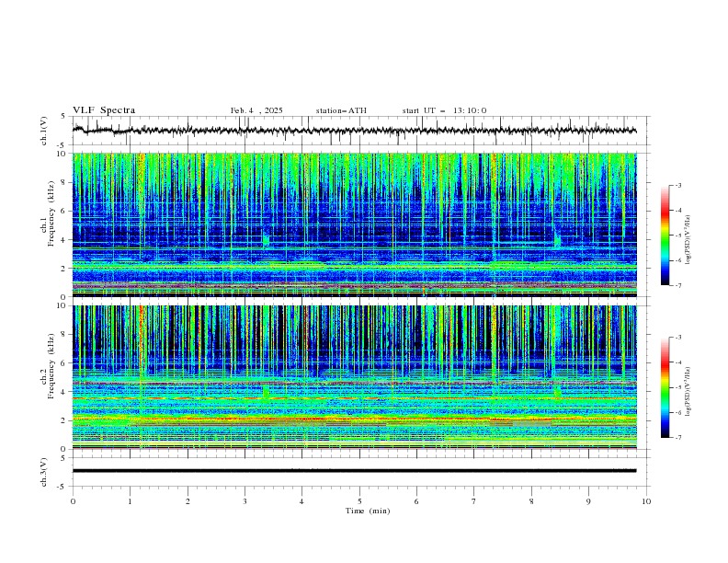Click the "station=ATH" label
This screenshot has width=728, height=563.
point(341,110)
